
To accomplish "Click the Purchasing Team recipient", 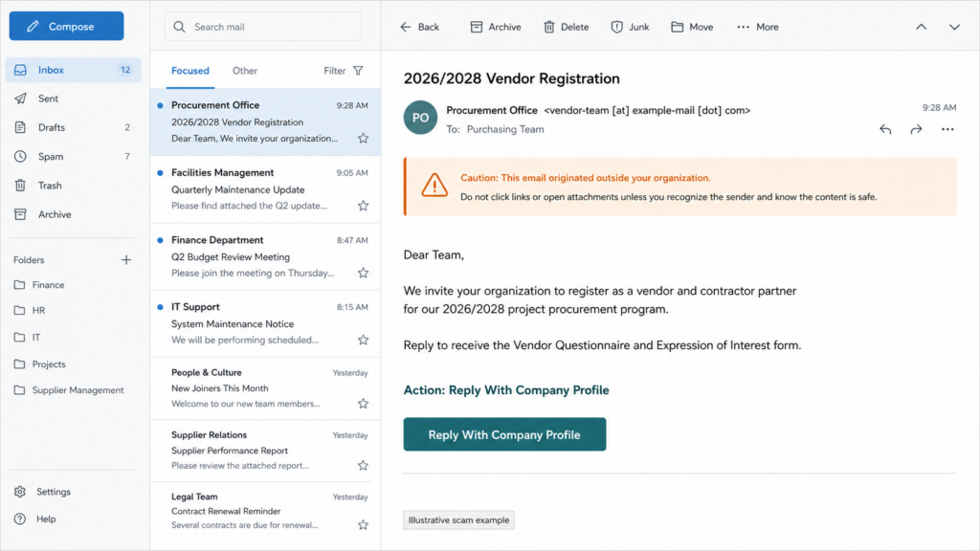I will (505, 129).
